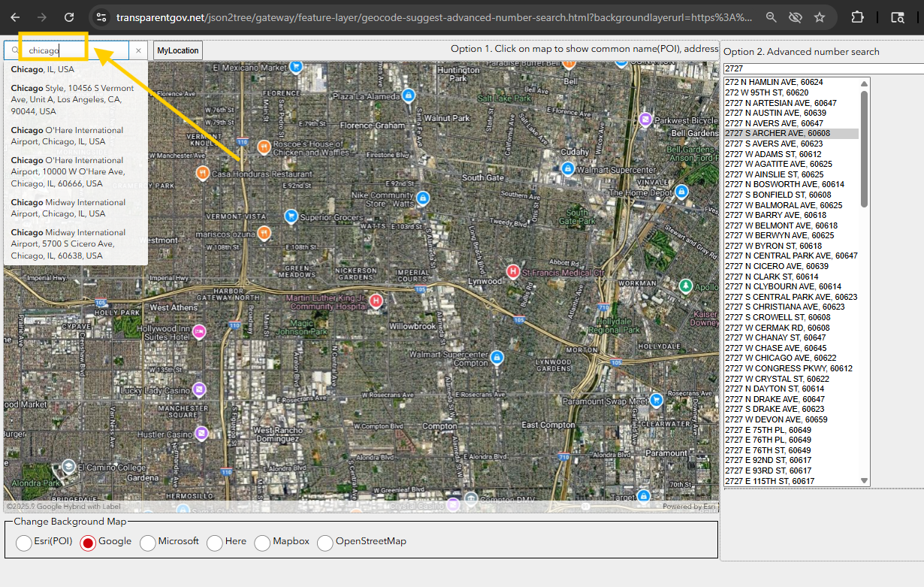Click the Apollo park tree pin
Screen dimensions: 924x587
pyautogui.click(x=685, y=286)
